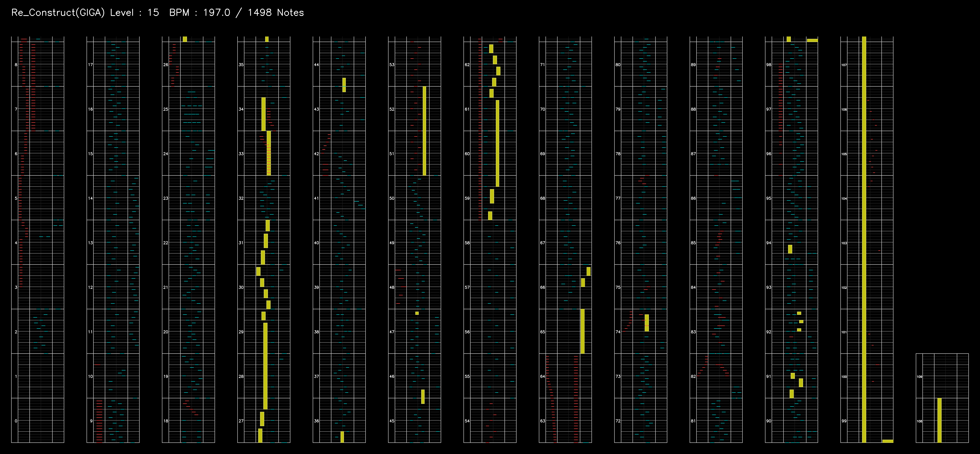The width and height of the screenshot is (980, 454).
Task: Select measure number 81 label
Action: click(x=693, y=421)
